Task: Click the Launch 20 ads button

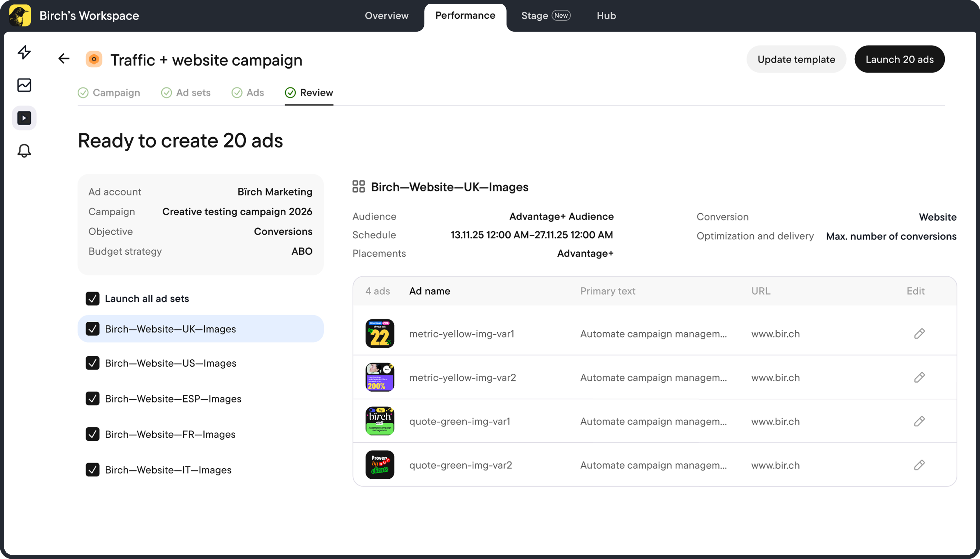Action: (899, 59)
